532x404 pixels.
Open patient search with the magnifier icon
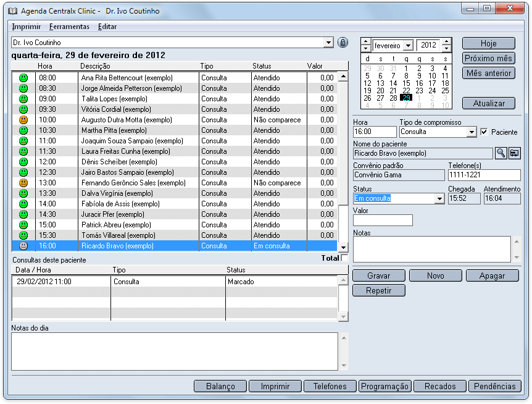501,153
